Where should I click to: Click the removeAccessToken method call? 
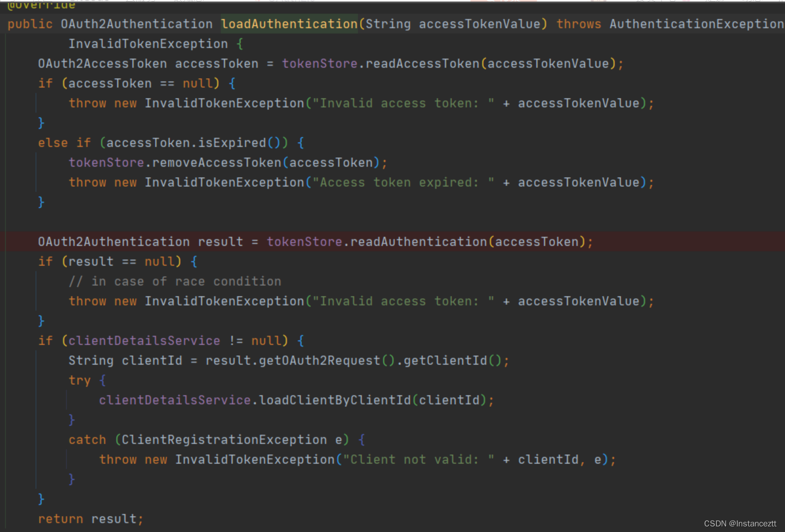point(217,162)
